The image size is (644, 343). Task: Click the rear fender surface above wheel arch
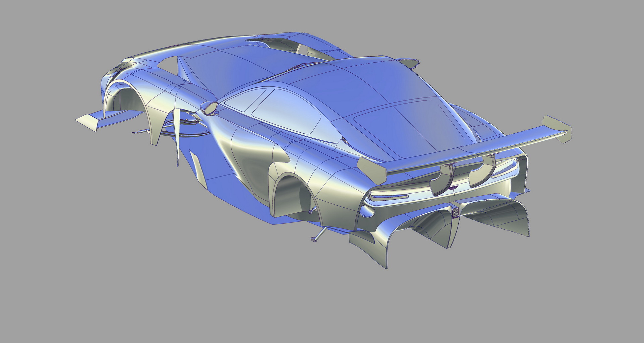302,161
